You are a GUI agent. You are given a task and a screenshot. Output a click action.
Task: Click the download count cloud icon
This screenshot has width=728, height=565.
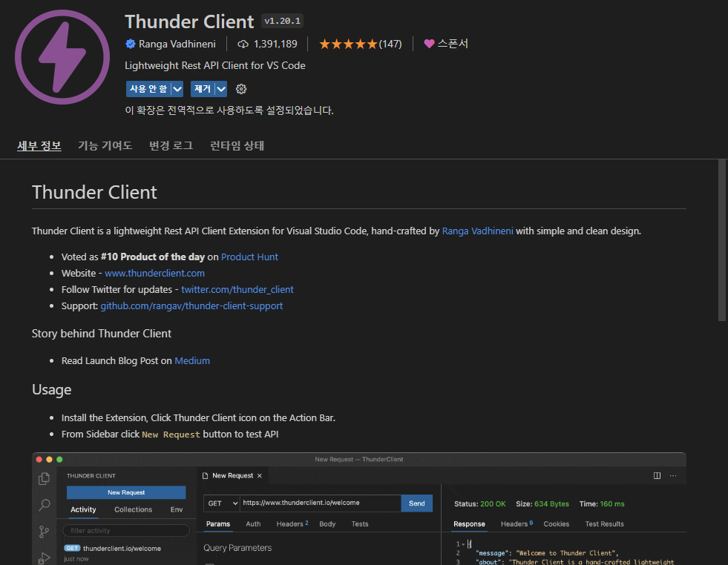click(x=243, y=43)
